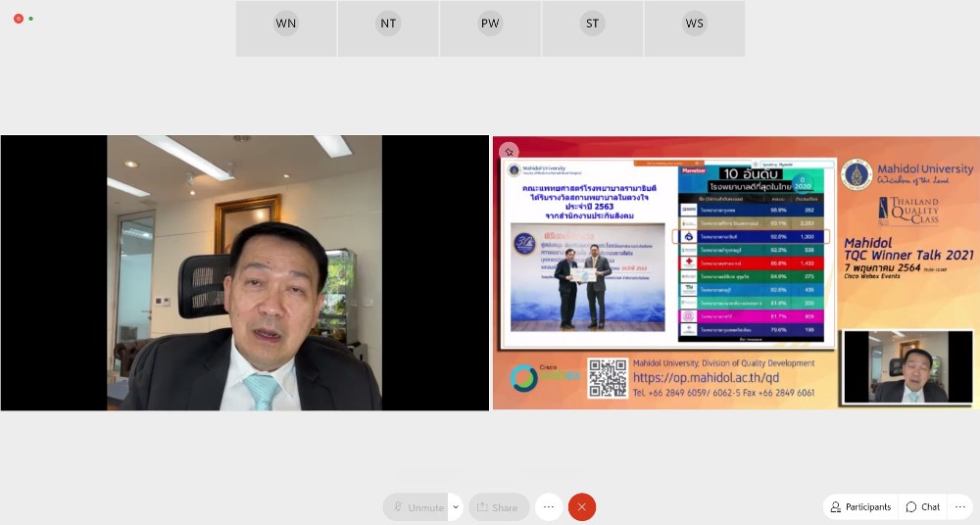The height and width of the screenshot is (525, 980).
Task: Leave meeting with red X button
Action: point(582,507)
